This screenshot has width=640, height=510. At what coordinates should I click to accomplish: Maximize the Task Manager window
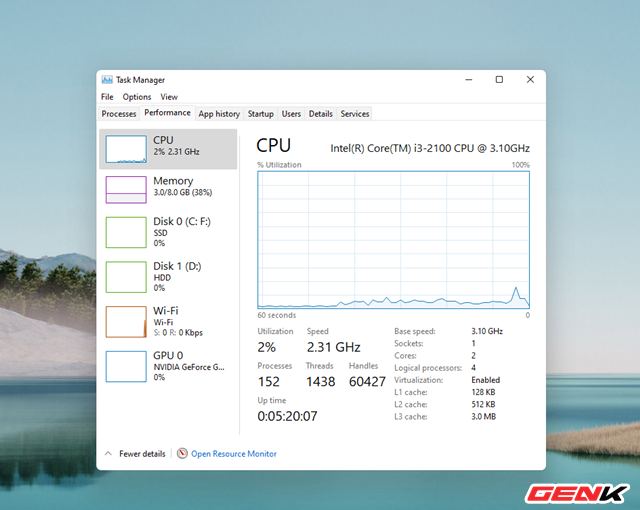pos(499,80)
